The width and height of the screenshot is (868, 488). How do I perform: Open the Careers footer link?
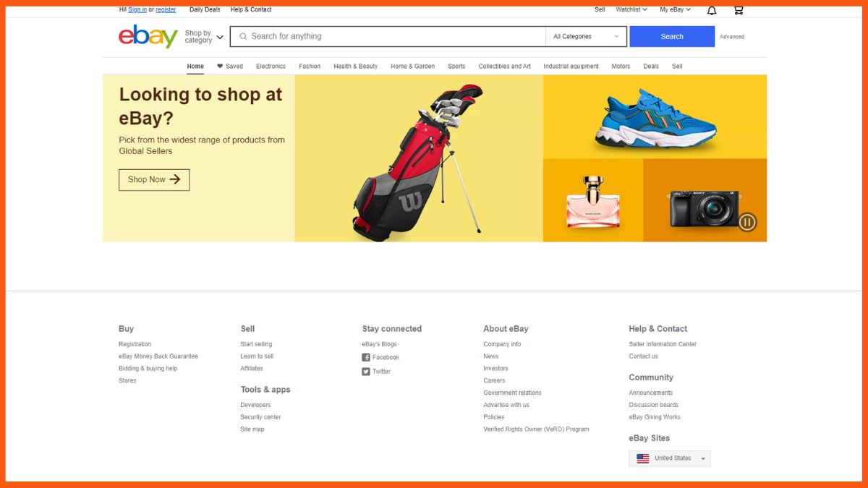(494, 381)
